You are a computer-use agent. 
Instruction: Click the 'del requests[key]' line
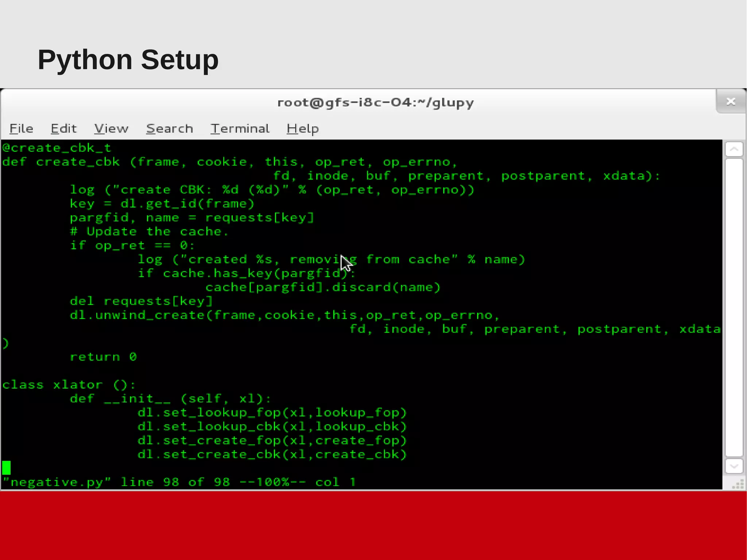[141, 301]
